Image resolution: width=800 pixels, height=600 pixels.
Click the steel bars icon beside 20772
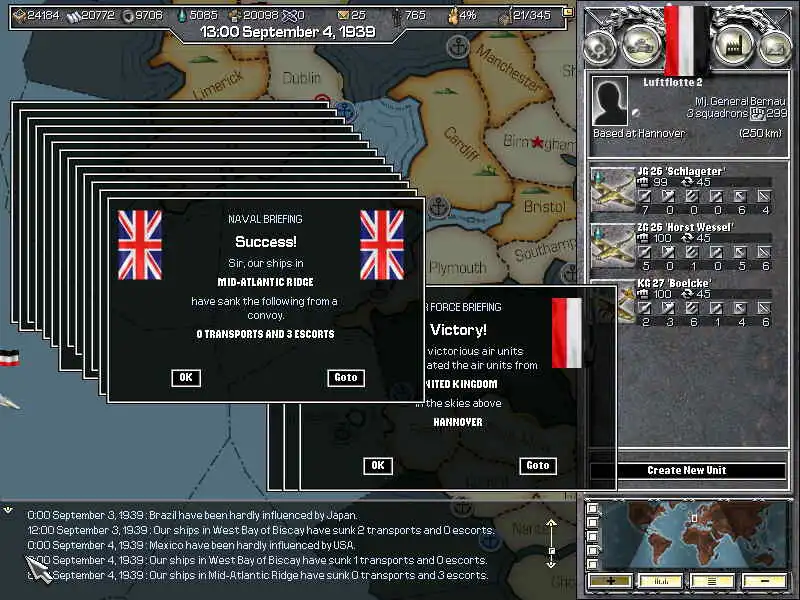tap(73, 16)
